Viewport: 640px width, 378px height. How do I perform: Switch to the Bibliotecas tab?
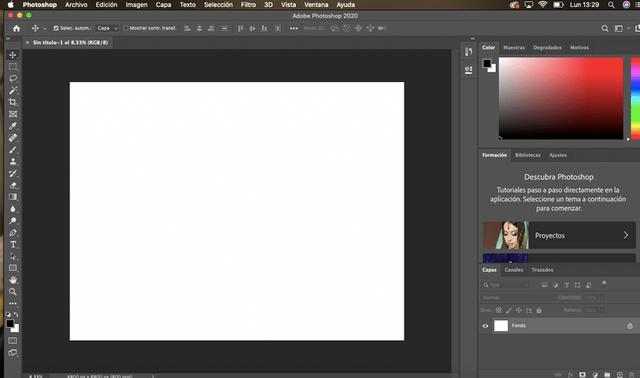[x=527, y=155]
